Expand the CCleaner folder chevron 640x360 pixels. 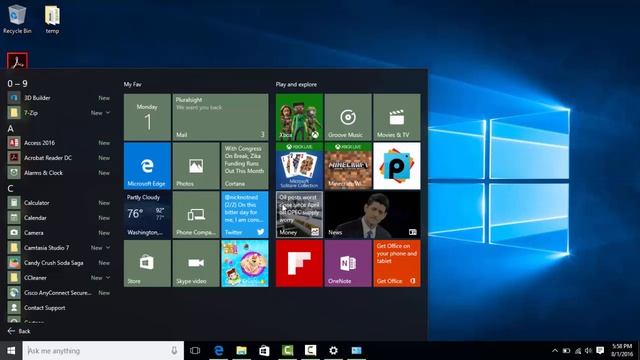(x=108, y=278)
